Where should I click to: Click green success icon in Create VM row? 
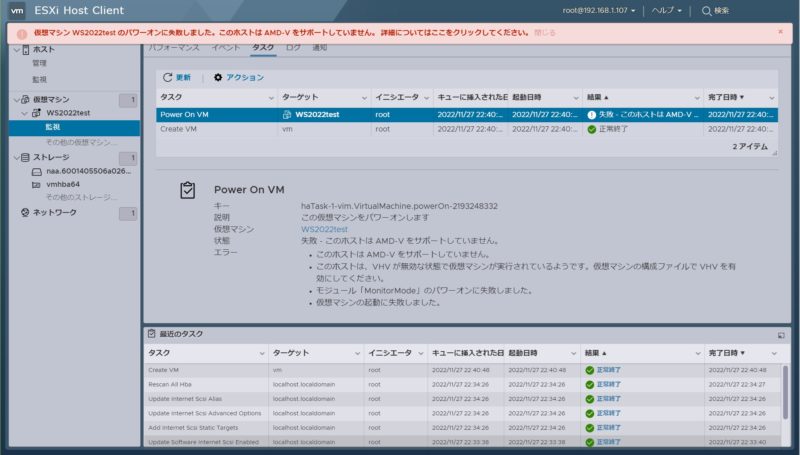pos(591,130)
